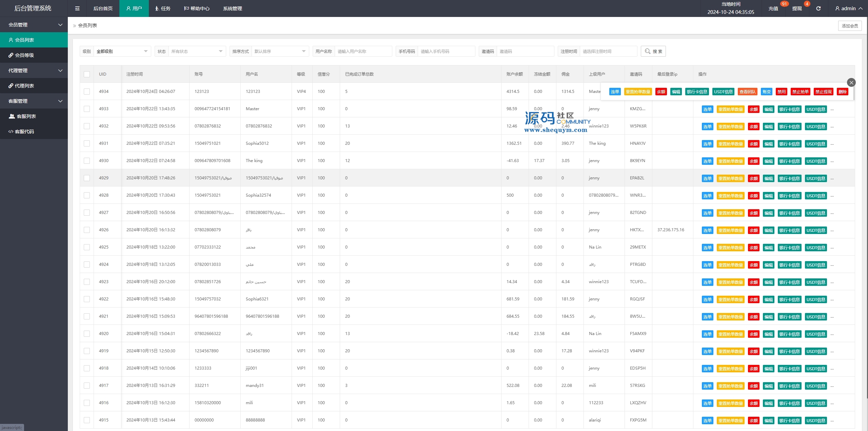This screenshot has height=431, width=868.
Task: Click red 删除 button in popup
Action: pos(842,92)
